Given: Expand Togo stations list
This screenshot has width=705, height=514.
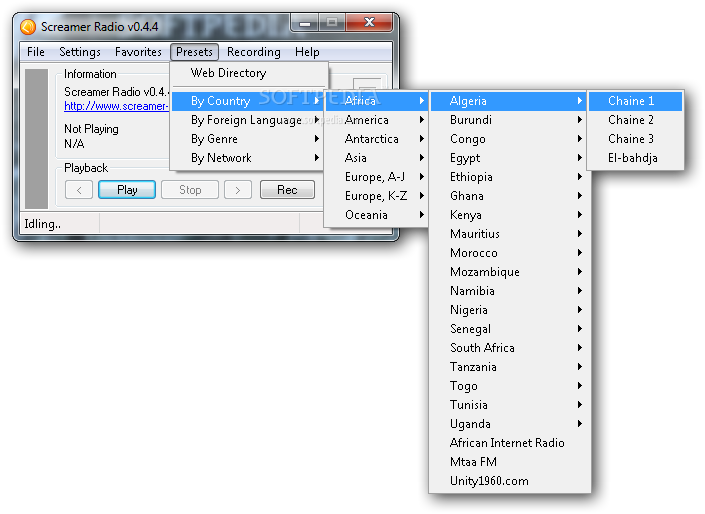Looking at the screenshot, I should (509, 386).
